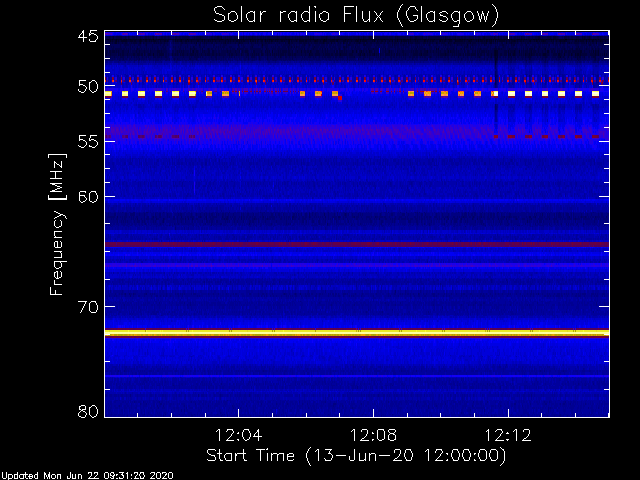
Task: Click the 45 frequency tick label
Action: [x=88, y=36]
